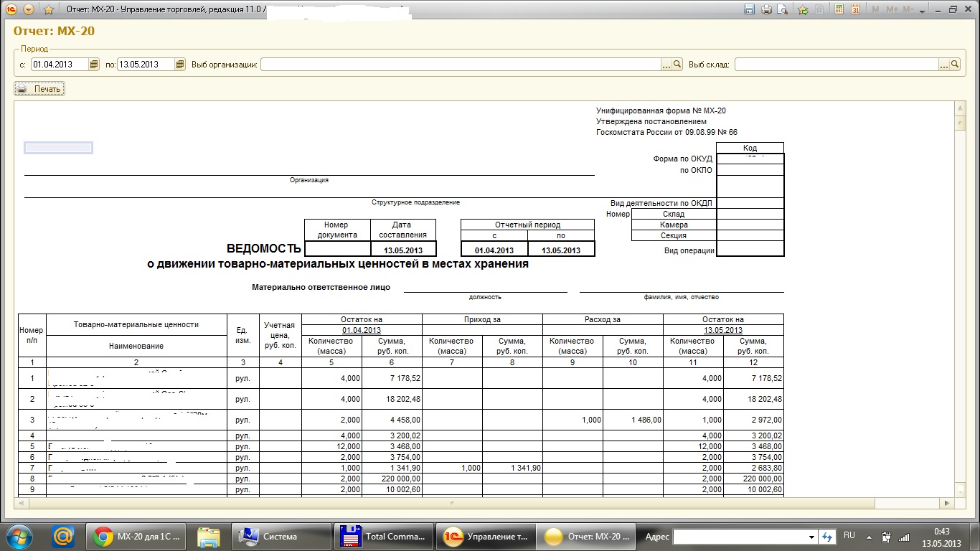Click the Приход за column header

click(482, 319)
